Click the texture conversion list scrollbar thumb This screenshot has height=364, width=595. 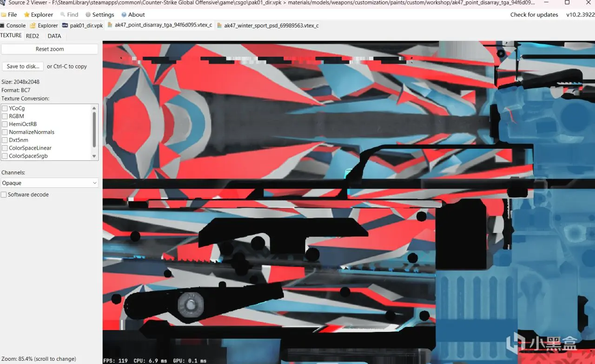pyautogui.click(x=94, y=130)
